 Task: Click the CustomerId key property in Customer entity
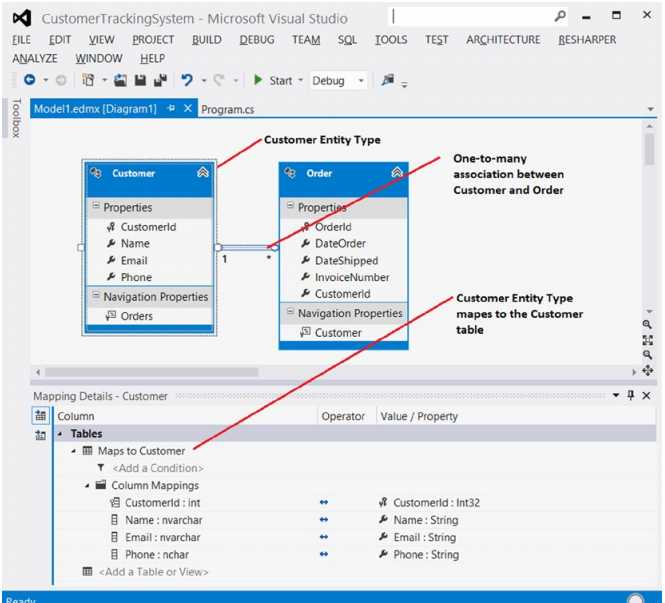[148, 227]
